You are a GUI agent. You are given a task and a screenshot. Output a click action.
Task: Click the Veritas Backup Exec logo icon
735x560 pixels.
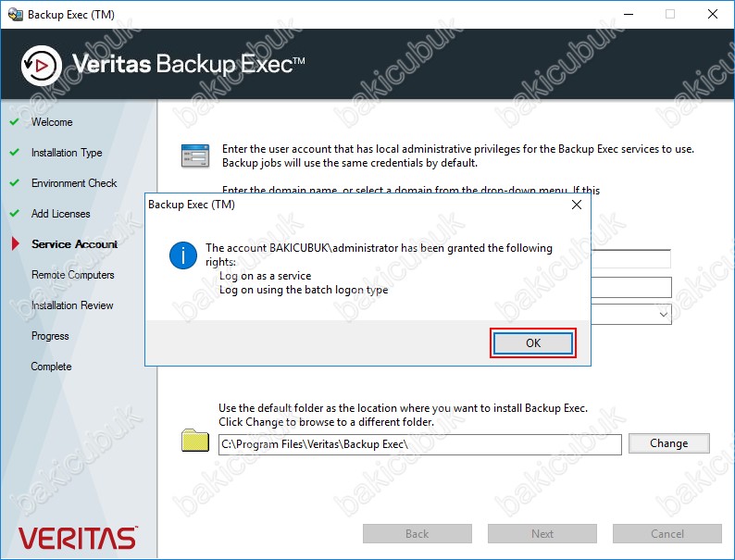tap(41, 64)
